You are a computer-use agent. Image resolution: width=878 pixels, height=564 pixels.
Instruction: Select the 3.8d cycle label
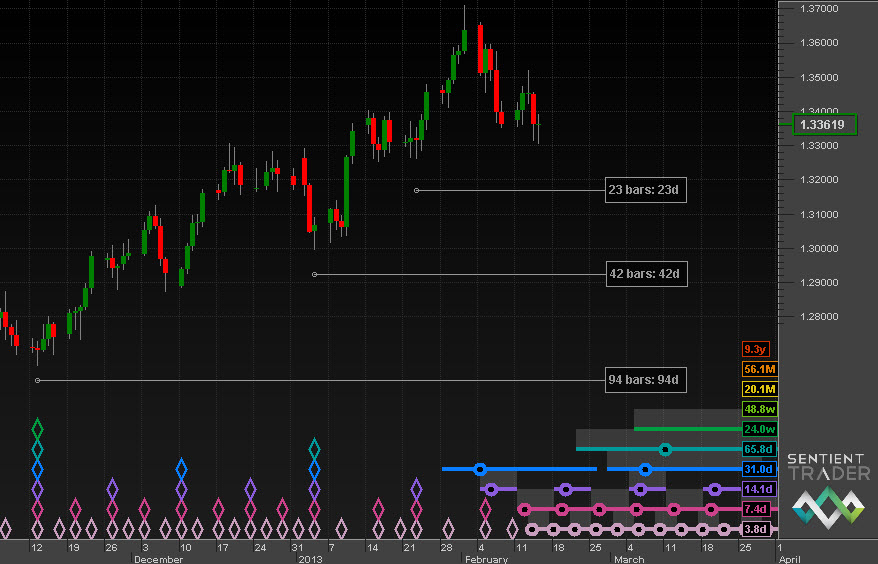[758, 529]
